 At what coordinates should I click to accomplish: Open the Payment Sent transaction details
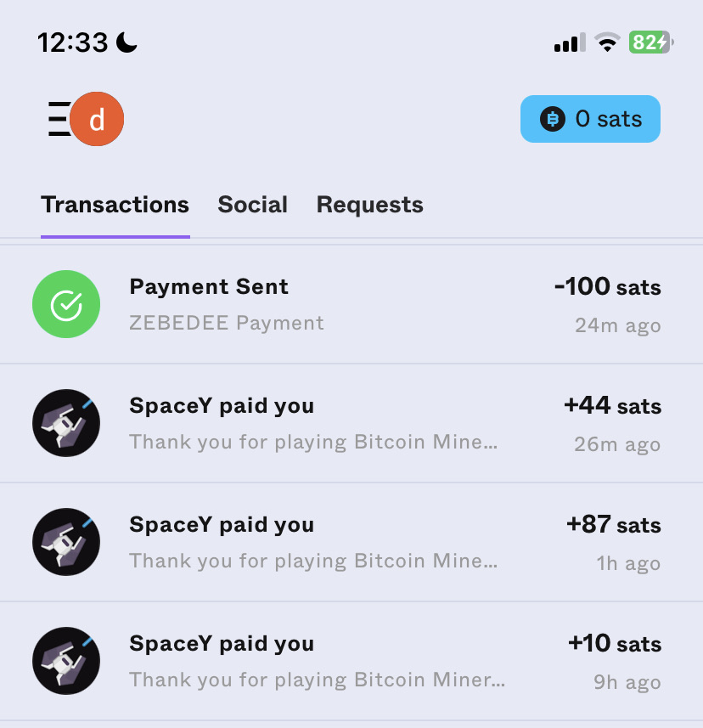click(209, 287)
